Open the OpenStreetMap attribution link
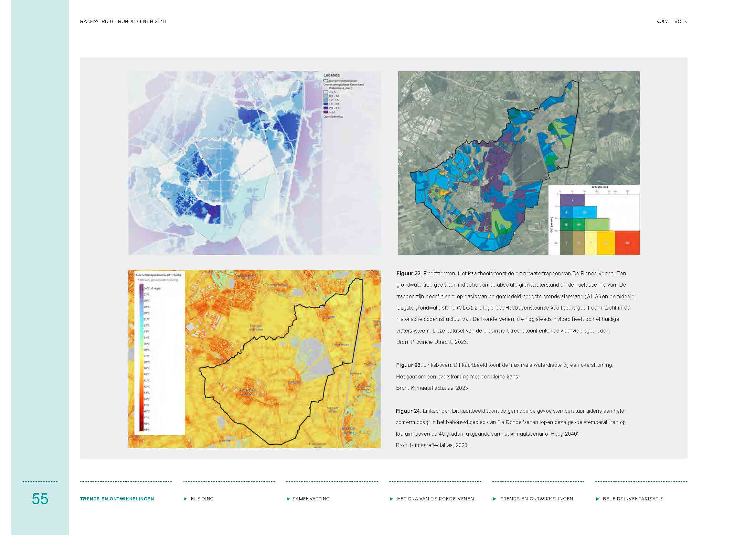The height and width of the screenshot is (535, 756). coord(334,117)
